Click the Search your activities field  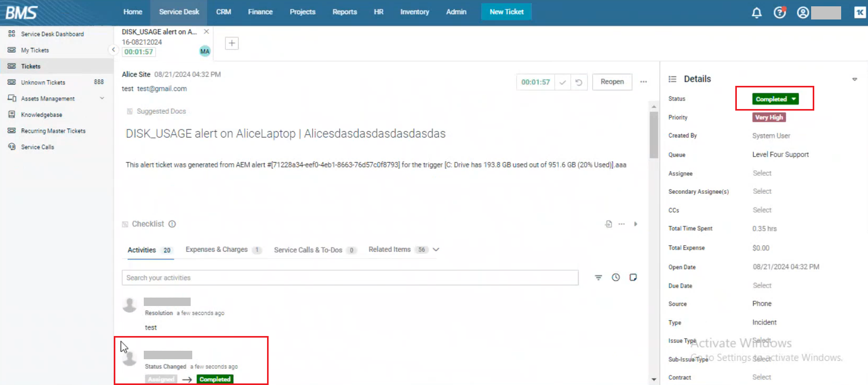click(x=350, y=278)
